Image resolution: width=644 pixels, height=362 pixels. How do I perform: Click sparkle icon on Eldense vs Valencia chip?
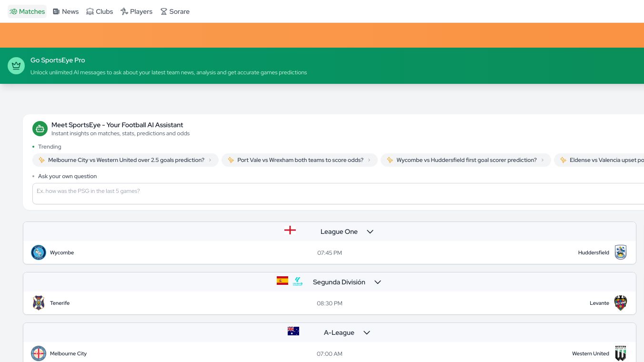tap(563, 160)
